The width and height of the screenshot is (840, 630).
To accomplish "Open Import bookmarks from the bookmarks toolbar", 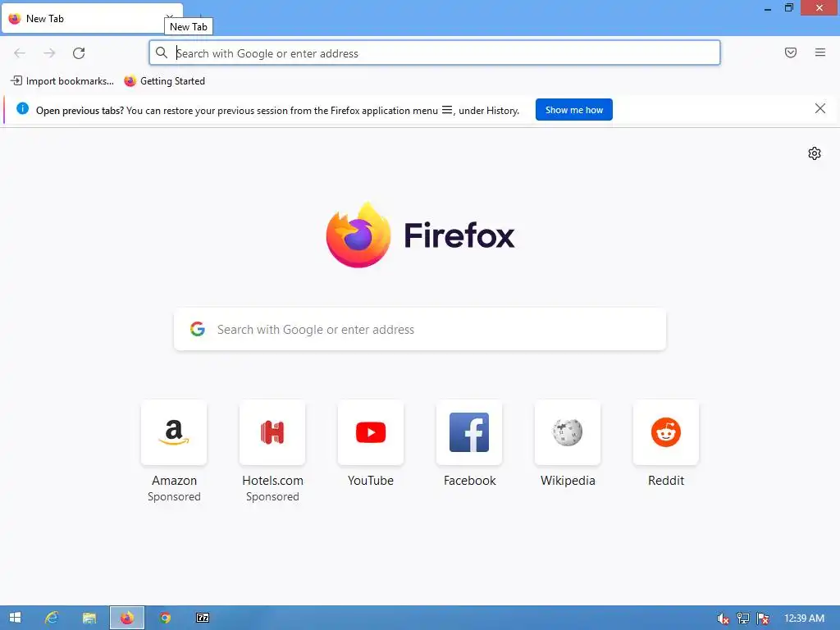I will 62,81.
